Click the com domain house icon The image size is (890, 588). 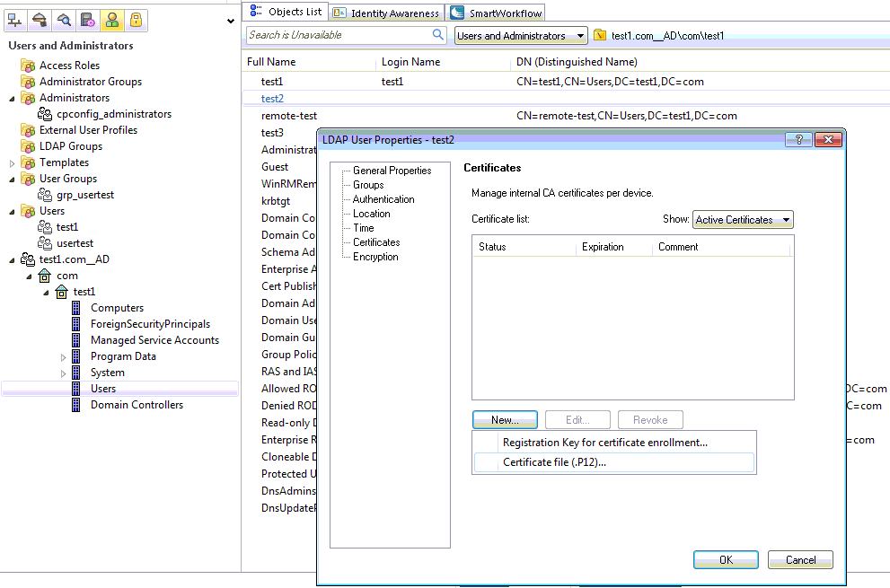coord(44,276)
